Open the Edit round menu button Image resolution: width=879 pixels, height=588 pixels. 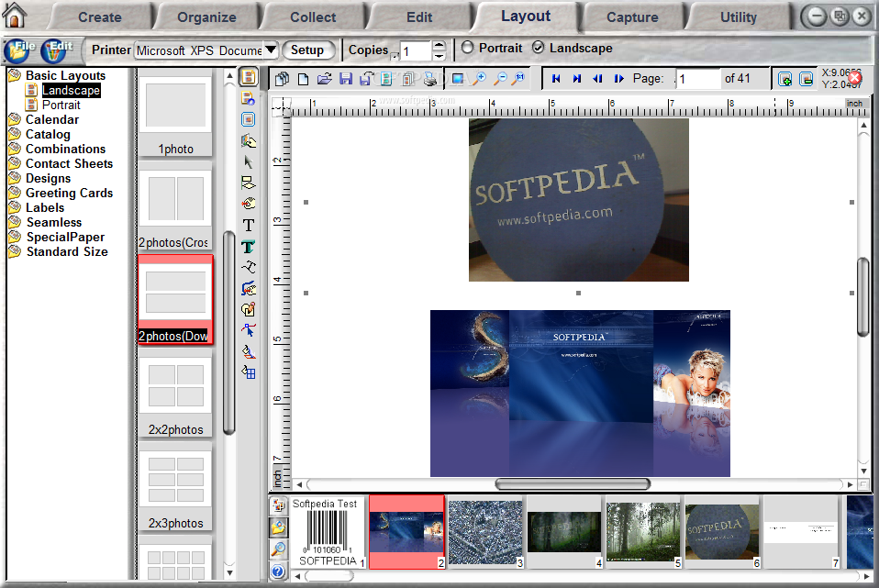(55, 50)
